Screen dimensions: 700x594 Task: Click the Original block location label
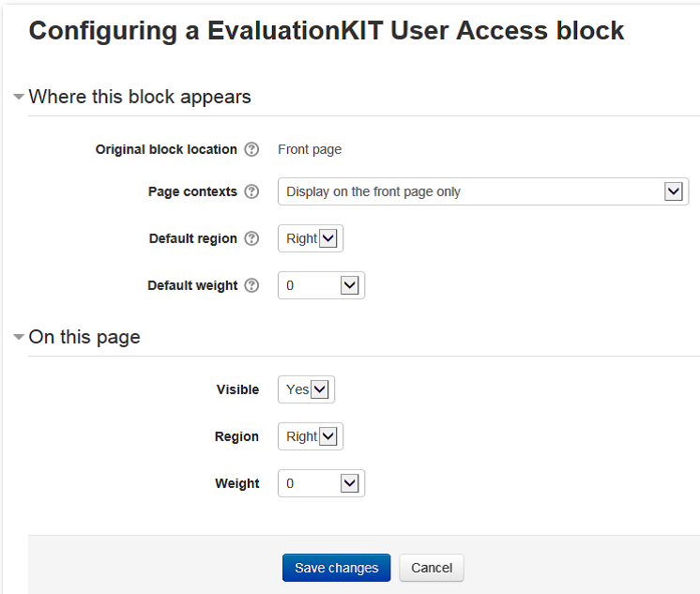[166, 149]
